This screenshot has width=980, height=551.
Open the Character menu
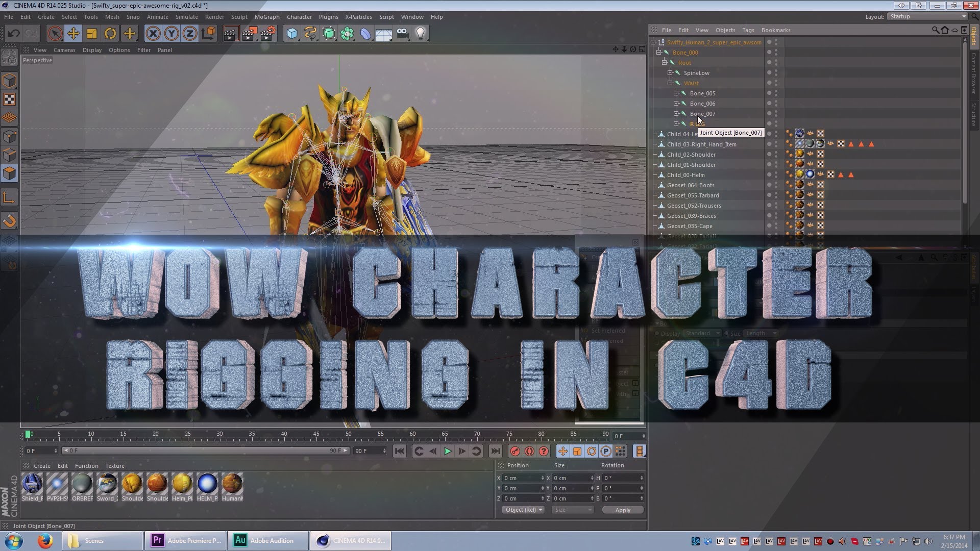coord(299,17)
